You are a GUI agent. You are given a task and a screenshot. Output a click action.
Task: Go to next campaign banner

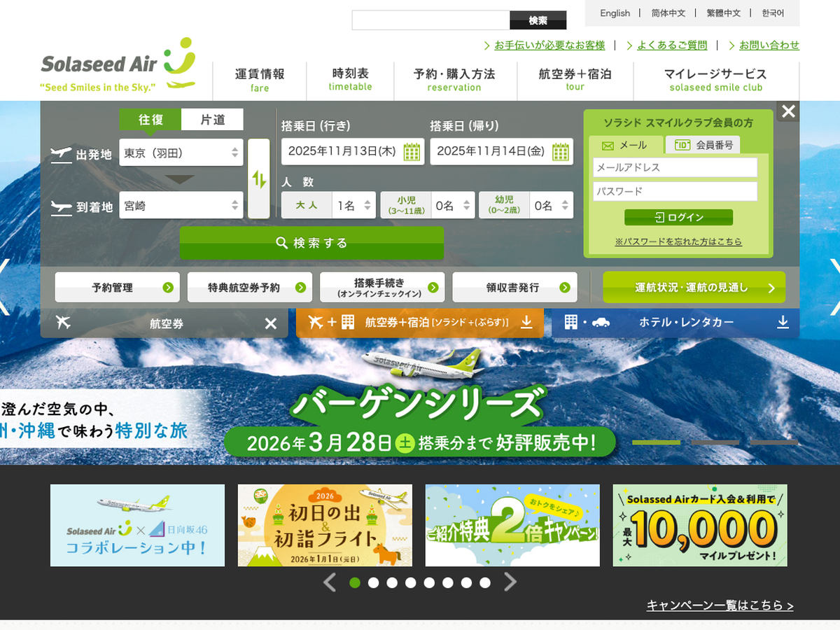click(x=510, y=582)
